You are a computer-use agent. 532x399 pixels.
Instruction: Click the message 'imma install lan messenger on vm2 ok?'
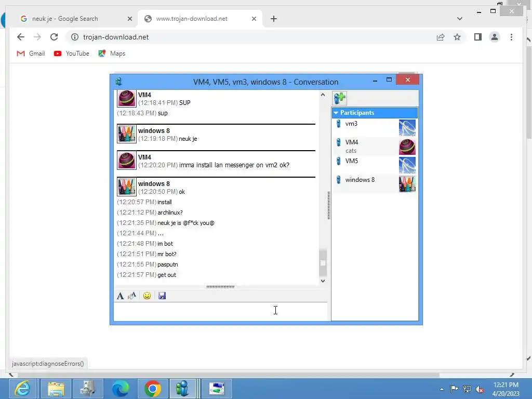point(234,165)
